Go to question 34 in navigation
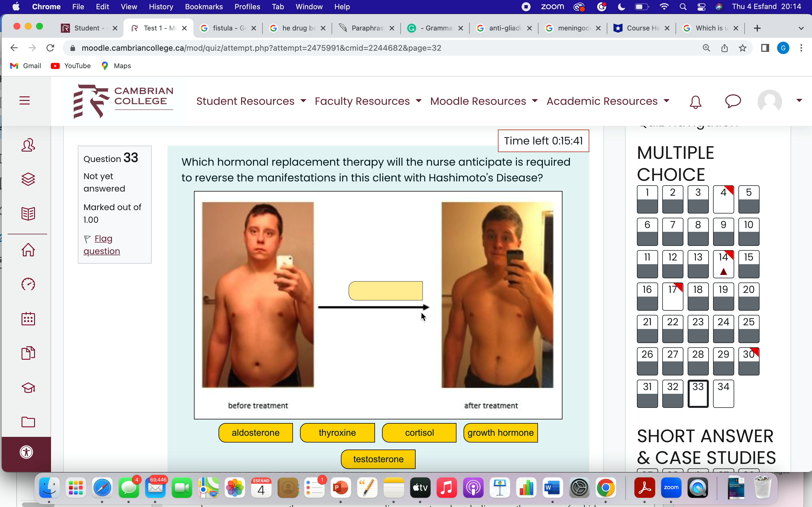 [723, 393]
